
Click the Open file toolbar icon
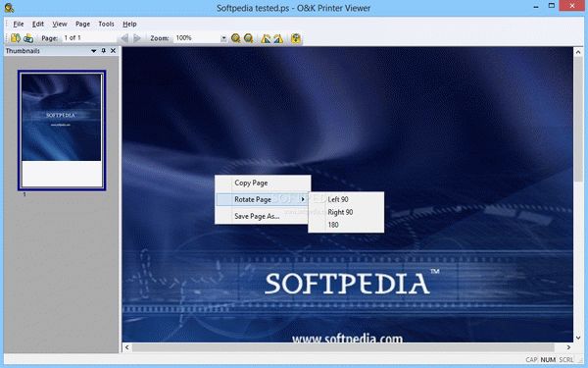click(x=16, y=38)
